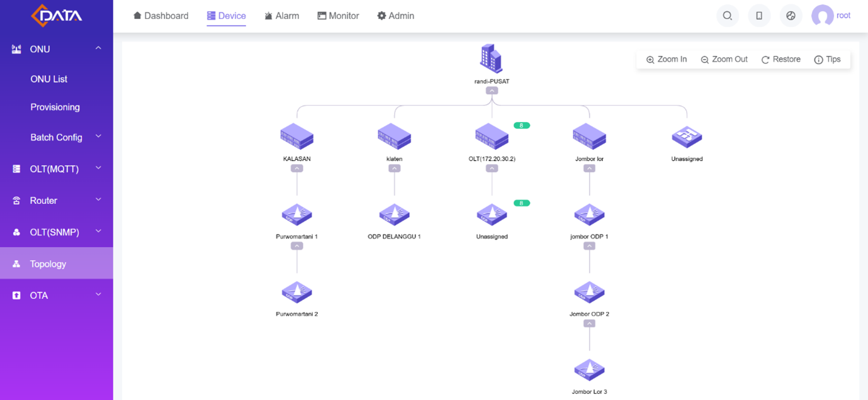Collapse the KALASAN branch
This screenshot has width=868, height=400.
coord(296,169)
